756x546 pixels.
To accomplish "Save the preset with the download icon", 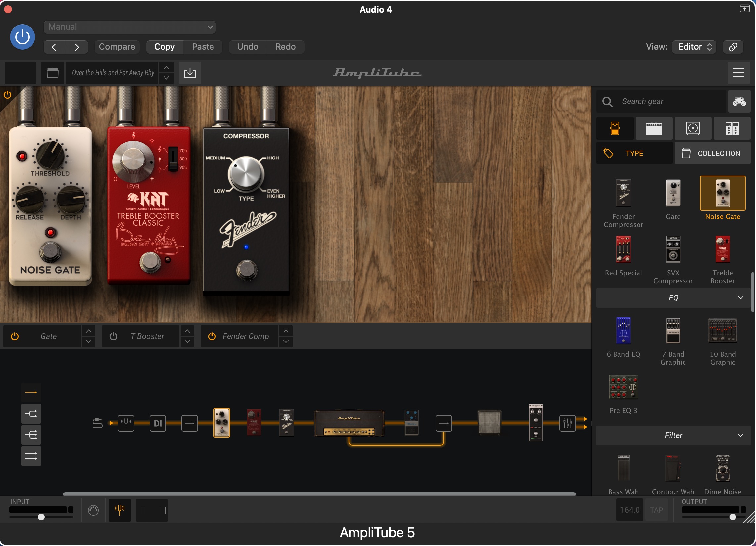I will tap(190, 73).
